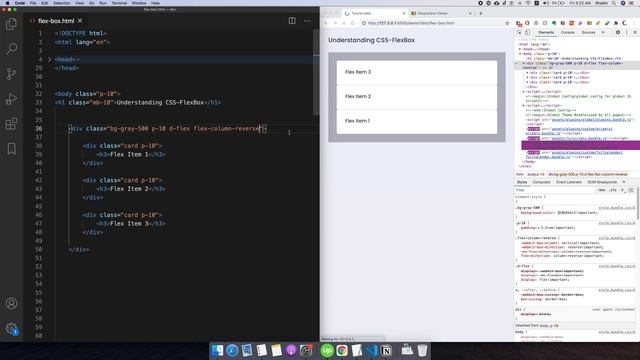Open style.bundle.css link for .p-10 rule
Viewport: 640px width, 360px height.
point(617,223)
